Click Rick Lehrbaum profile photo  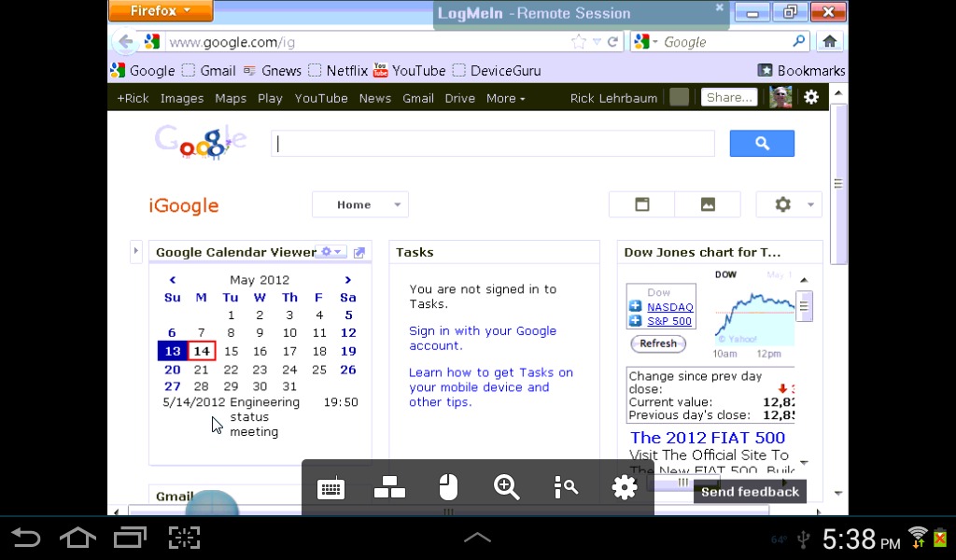(x=780, y=97)
